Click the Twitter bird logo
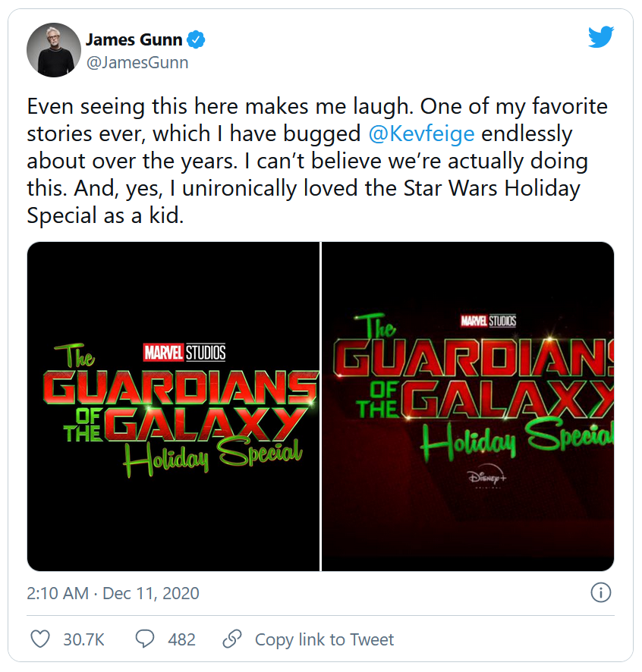 pos(600,37)
